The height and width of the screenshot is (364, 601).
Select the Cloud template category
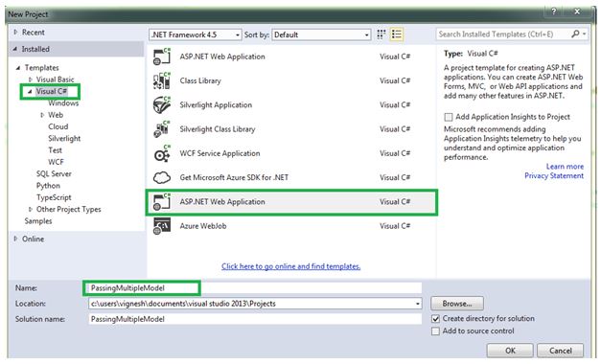[58, 126]
